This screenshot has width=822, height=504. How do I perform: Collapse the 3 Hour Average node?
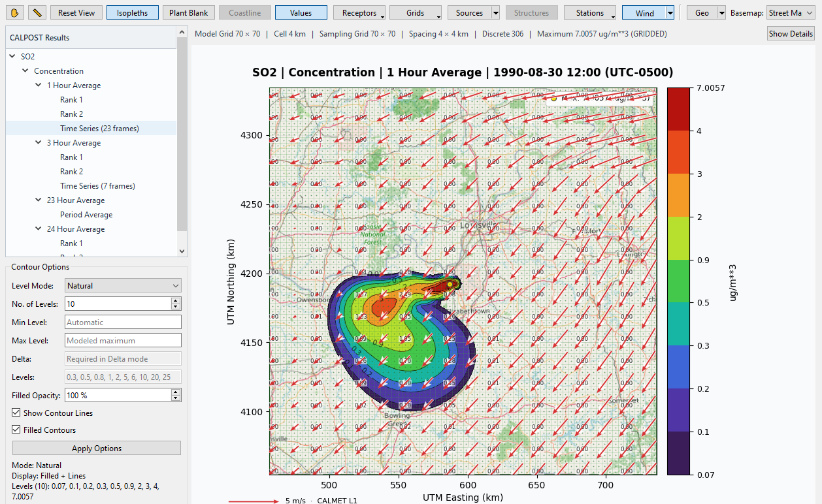pyautogui.click(x=39, y=143)
